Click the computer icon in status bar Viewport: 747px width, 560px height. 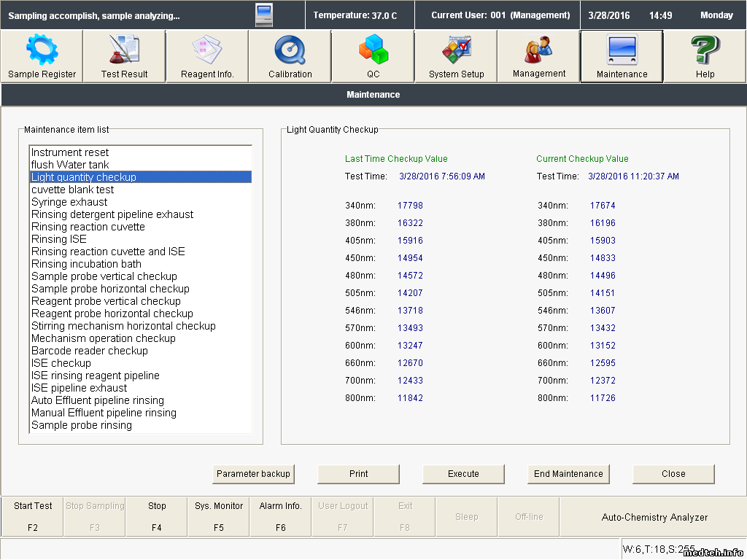click(264, 15)
